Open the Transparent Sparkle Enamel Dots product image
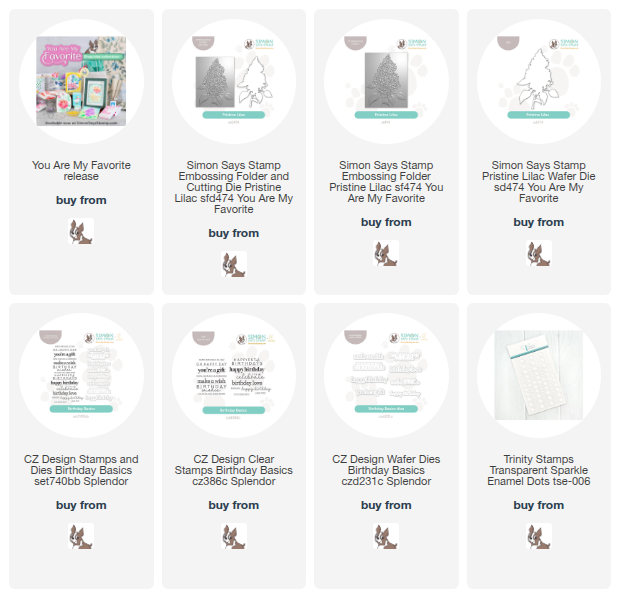 click(x=539, y=375)
